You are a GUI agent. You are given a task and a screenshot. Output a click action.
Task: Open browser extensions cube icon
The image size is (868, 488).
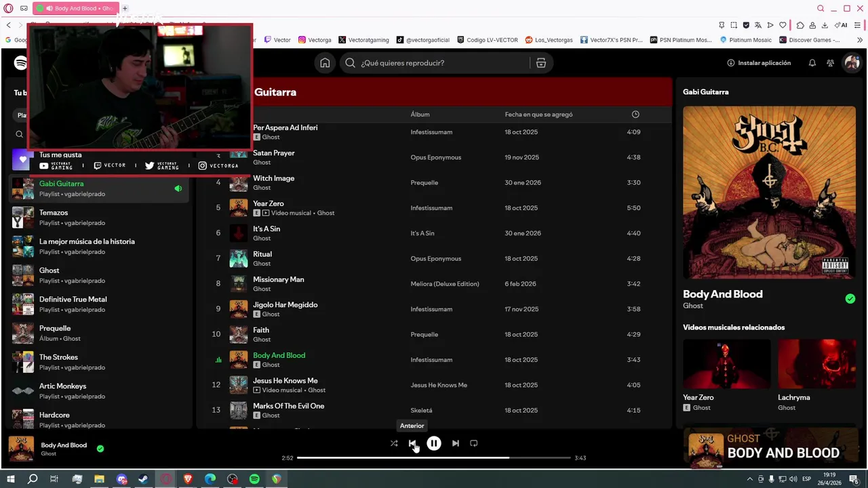tap(800, 25)
